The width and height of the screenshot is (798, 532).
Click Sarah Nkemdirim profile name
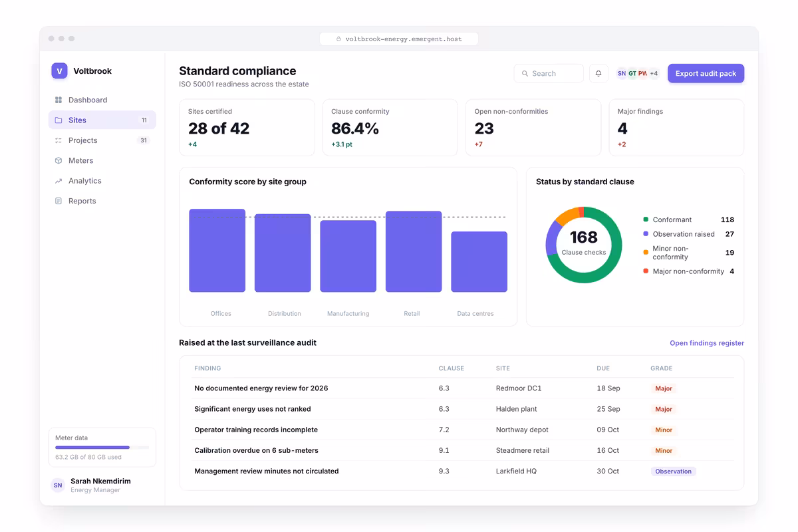(100, 481)
